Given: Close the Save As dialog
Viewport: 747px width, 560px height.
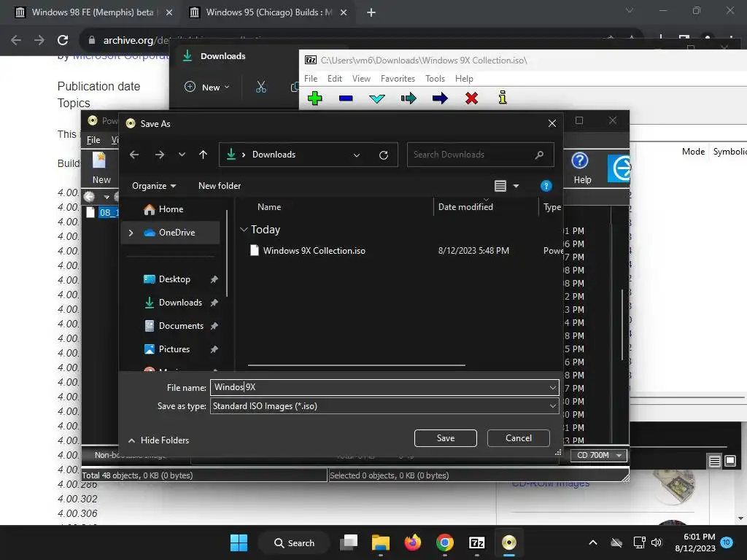Looking at the screenshot, I should (552, 123).
